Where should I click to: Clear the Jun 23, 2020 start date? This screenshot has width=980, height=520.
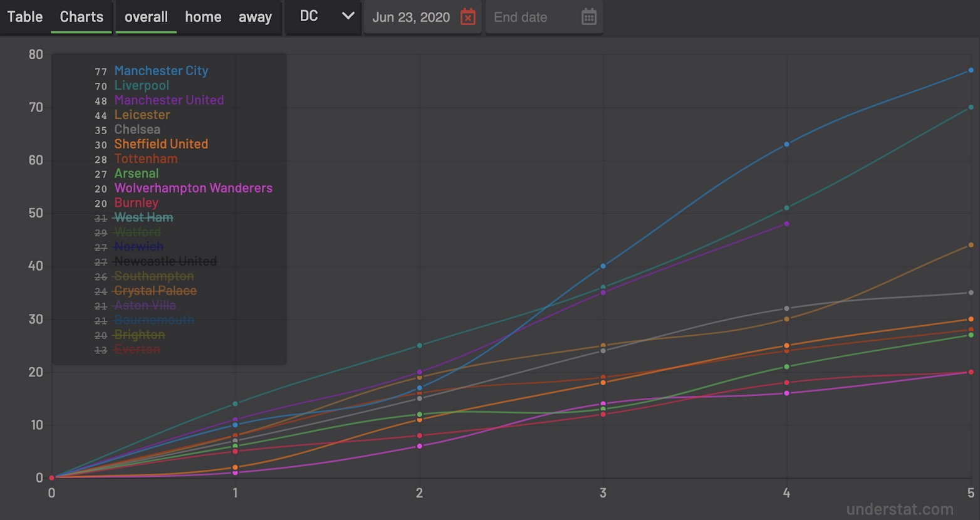click(467, 17)
